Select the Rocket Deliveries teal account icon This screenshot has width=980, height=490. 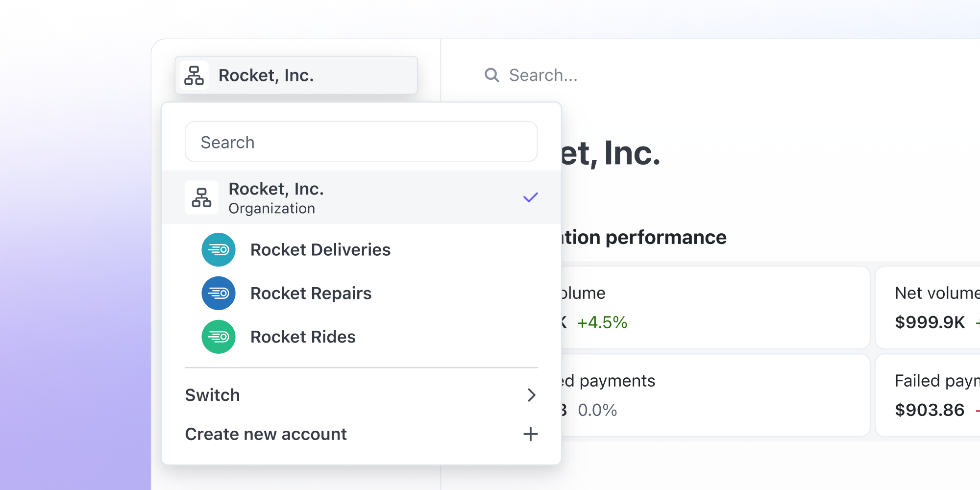(219, 249)
